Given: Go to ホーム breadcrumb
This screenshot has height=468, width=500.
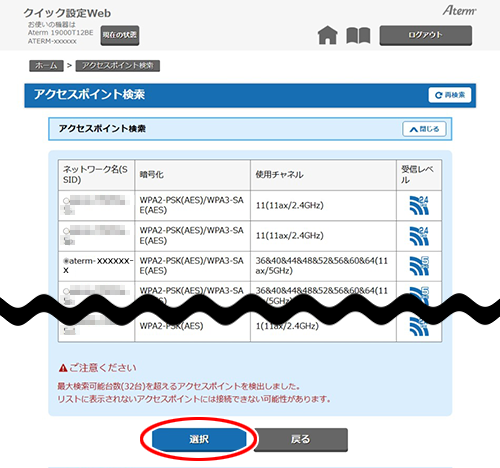Looking at the screenshot, I should click(x=46, y=66).
